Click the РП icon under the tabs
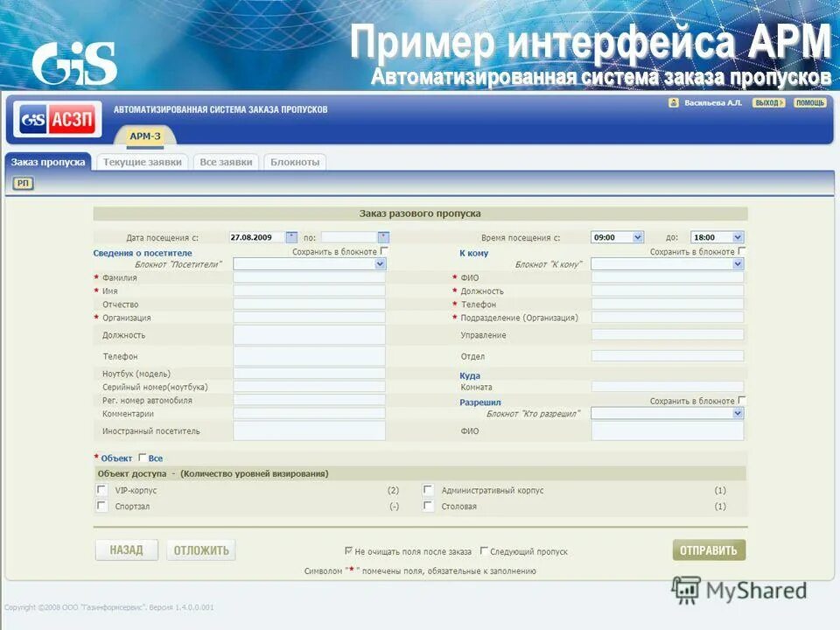Screen dimensions: 840x630 [24, 183]
